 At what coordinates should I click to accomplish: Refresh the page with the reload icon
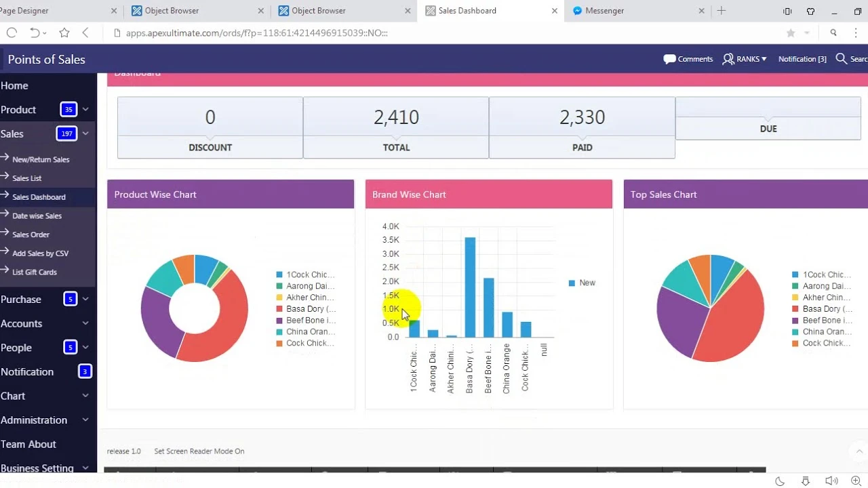[12, 32]
